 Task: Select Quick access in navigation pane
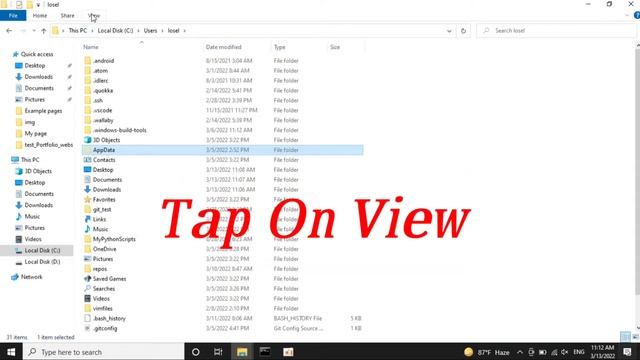(x=37, y=54)
